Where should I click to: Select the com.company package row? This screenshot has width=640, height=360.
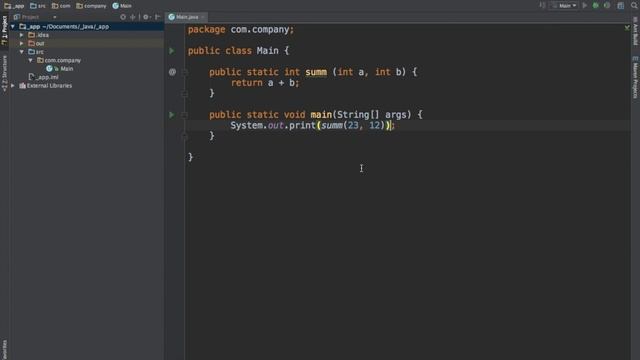point(87,60)
